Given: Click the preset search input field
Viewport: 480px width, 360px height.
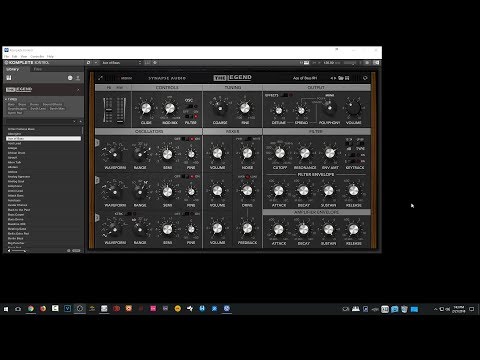Looking at the screenshot, I should [x=38, y=121].
